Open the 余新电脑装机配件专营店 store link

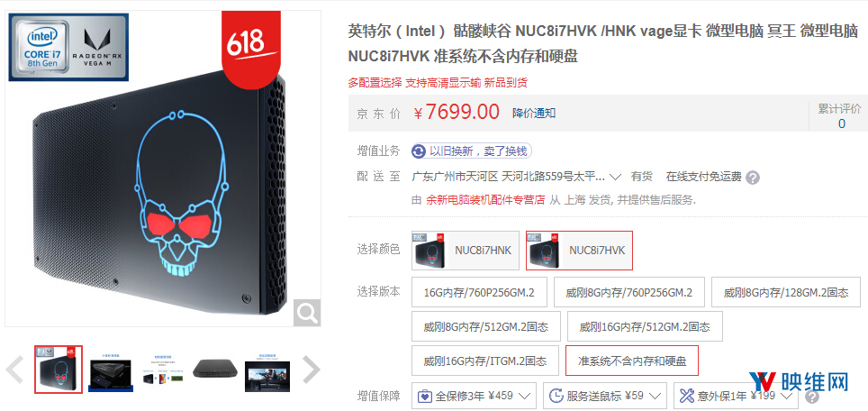485,200
